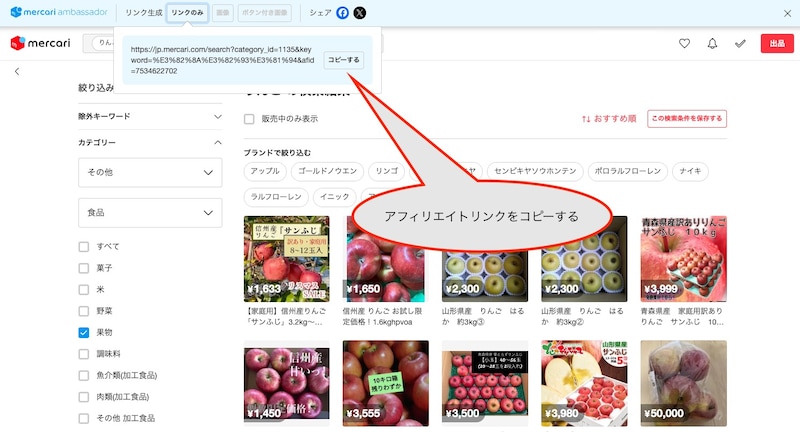Uncheck the 果物 checkbox

point(84,333)
